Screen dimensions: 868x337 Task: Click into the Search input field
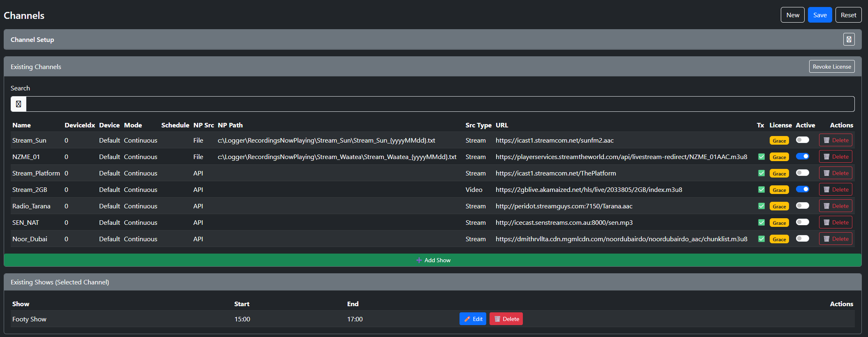pos(440,104)
